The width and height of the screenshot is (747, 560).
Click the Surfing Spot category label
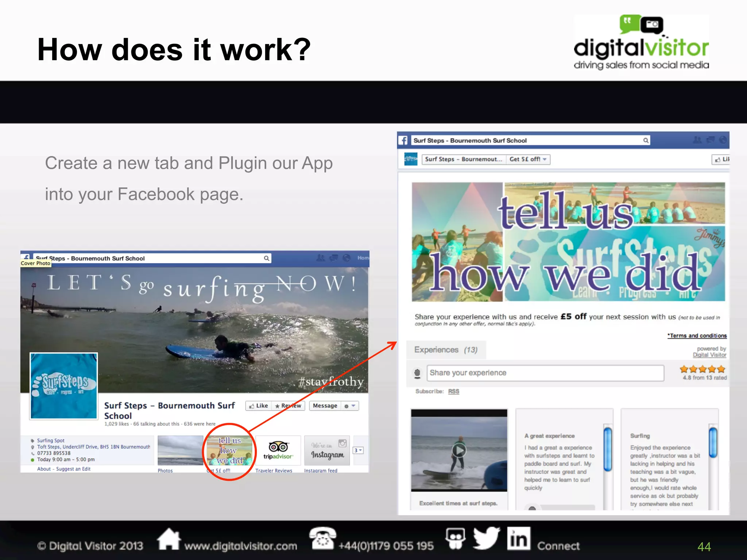(x=51, y=440)
